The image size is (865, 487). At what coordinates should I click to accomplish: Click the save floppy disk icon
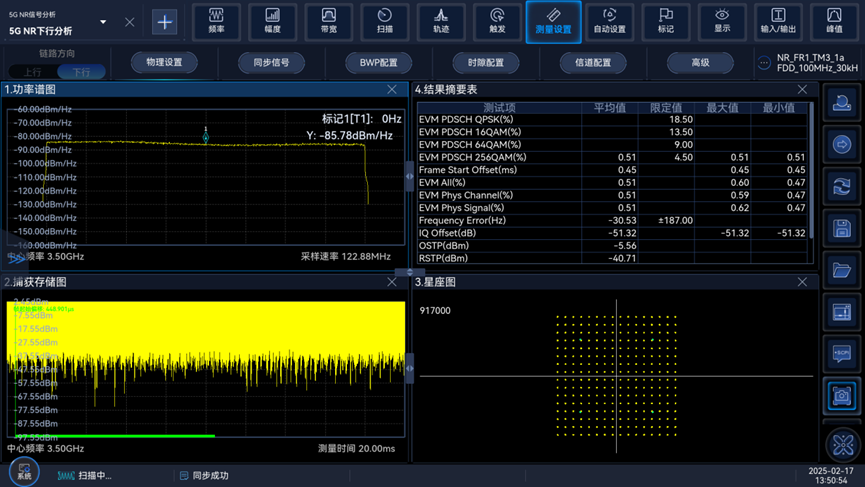[x=842, y=229]
